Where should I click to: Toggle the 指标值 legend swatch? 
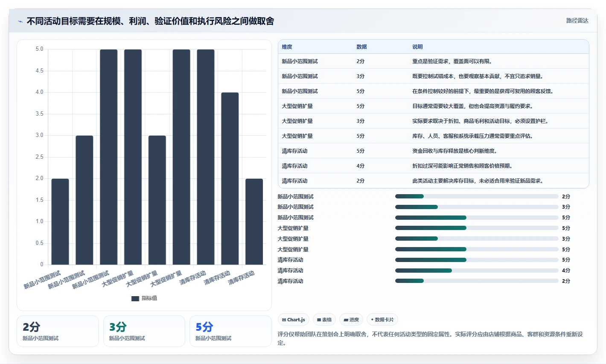(135, 298)
